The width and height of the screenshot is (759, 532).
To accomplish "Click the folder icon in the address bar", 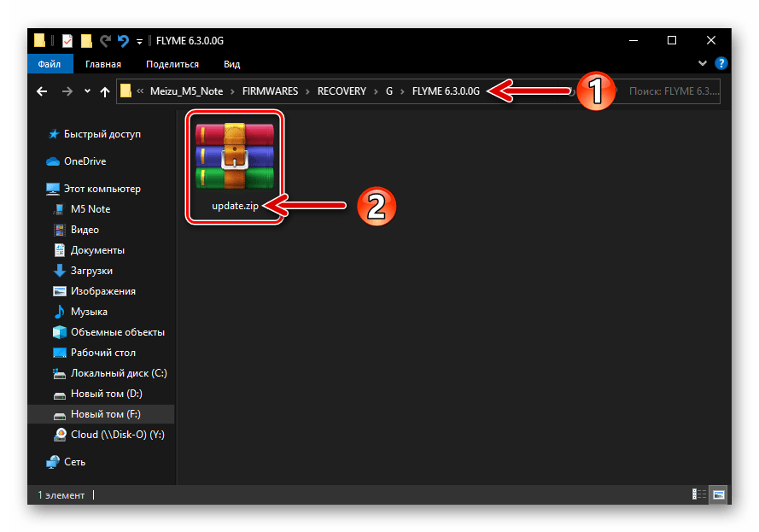I will click(126, 91).
